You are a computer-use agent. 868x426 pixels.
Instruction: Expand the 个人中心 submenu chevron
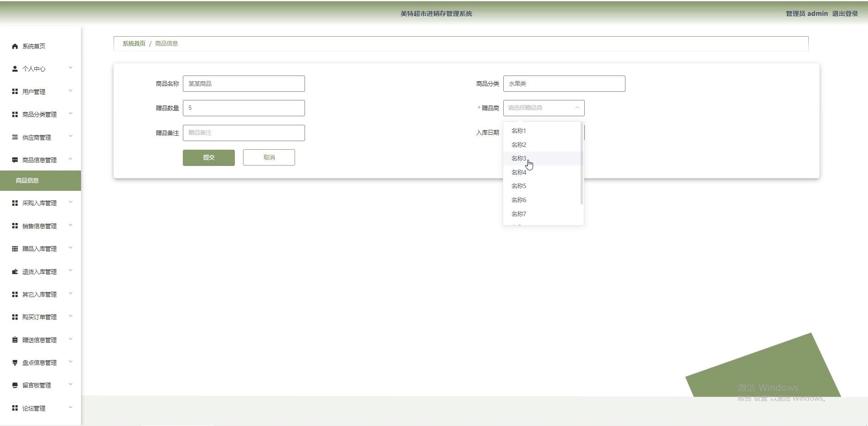click(71, 68)
